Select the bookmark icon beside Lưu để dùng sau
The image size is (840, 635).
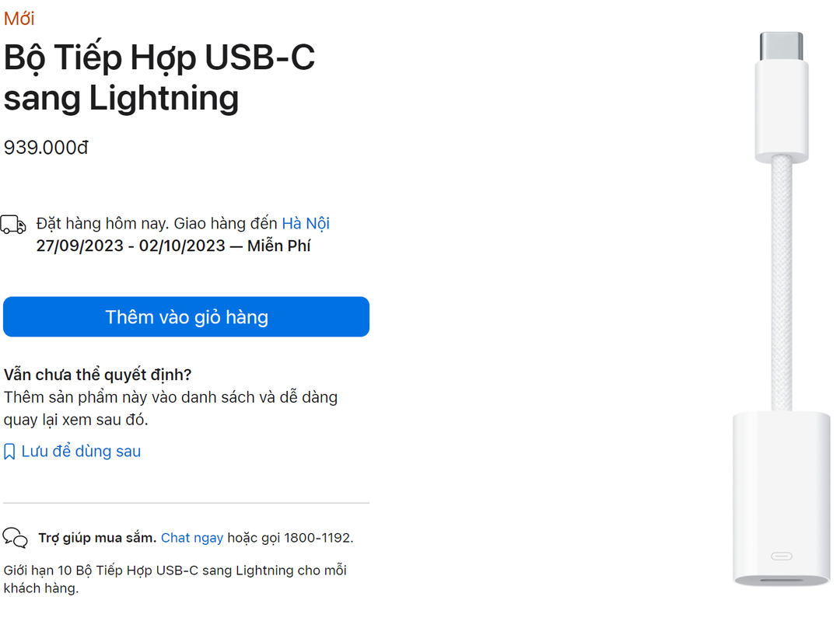9,451
